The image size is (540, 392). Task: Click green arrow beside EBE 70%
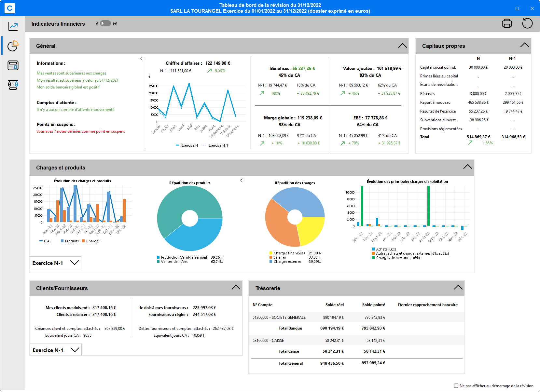tap(342, 143)
